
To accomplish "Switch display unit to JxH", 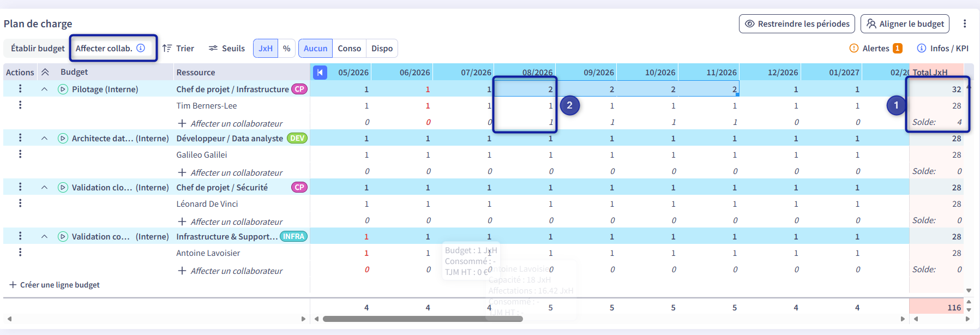I will click(x=266, y=48).
